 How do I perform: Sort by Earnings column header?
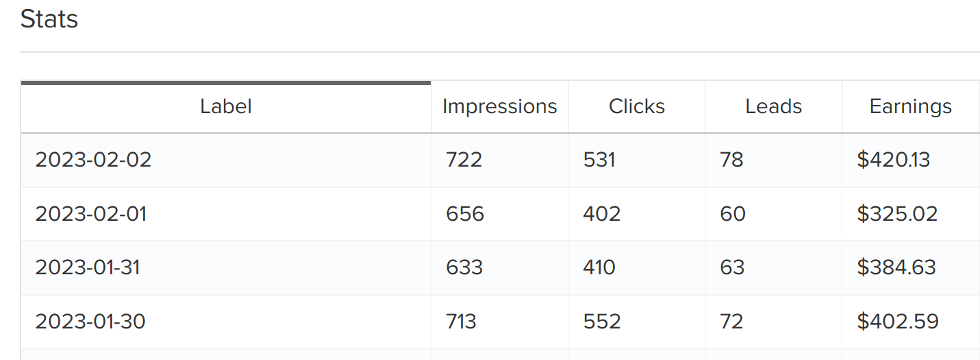click(x=911, y=107)
